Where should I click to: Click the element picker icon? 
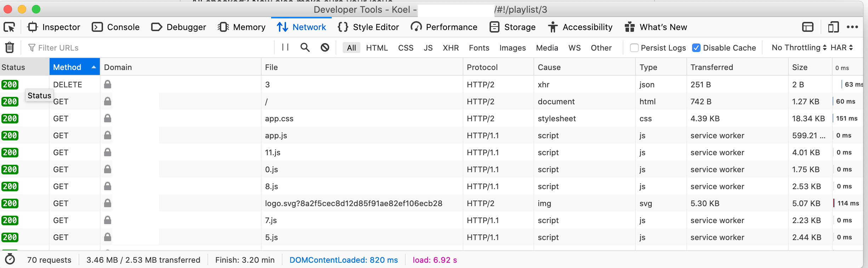[x=9, y=27]
